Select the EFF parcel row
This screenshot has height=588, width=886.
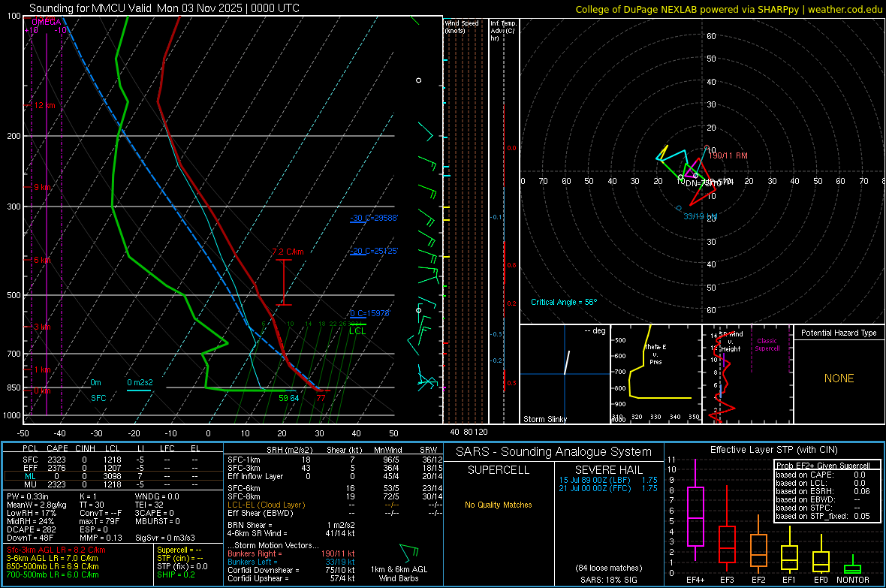pyautogui.click(x=113, y=468)
